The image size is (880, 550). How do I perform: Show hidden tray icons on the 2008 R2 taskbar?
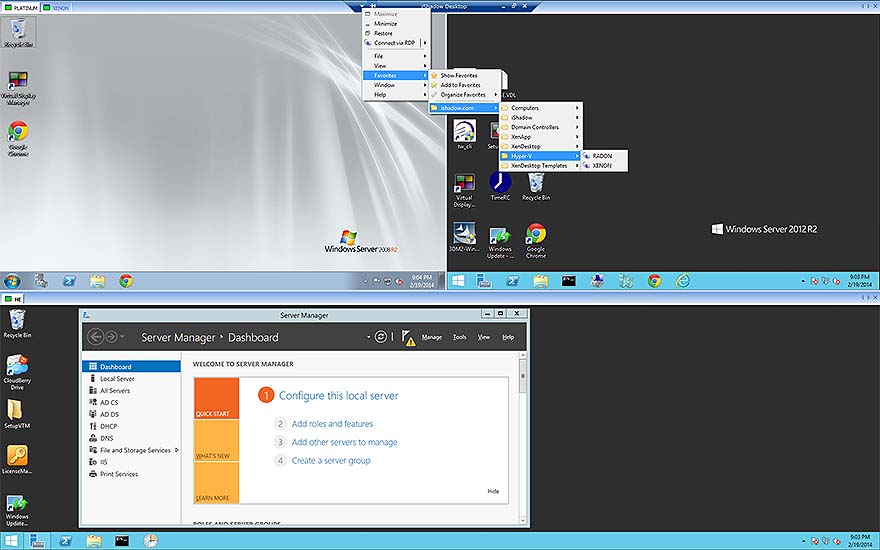[x=365, y=281]
